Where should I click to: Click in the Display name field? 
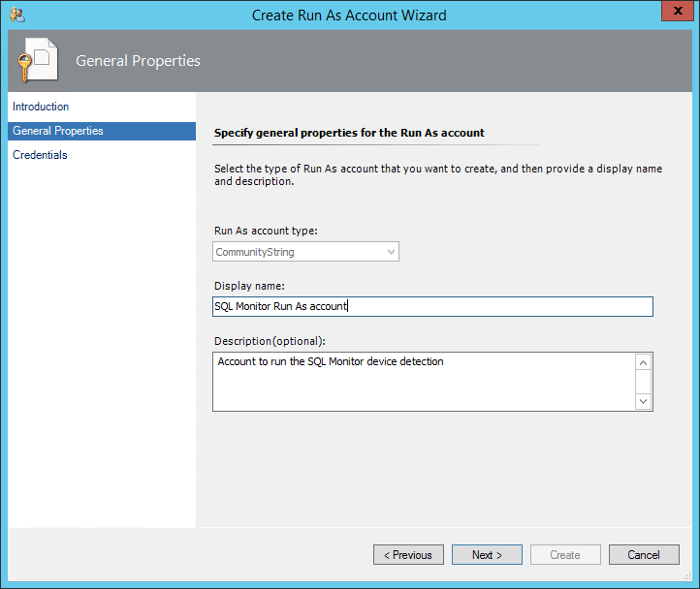432,306
